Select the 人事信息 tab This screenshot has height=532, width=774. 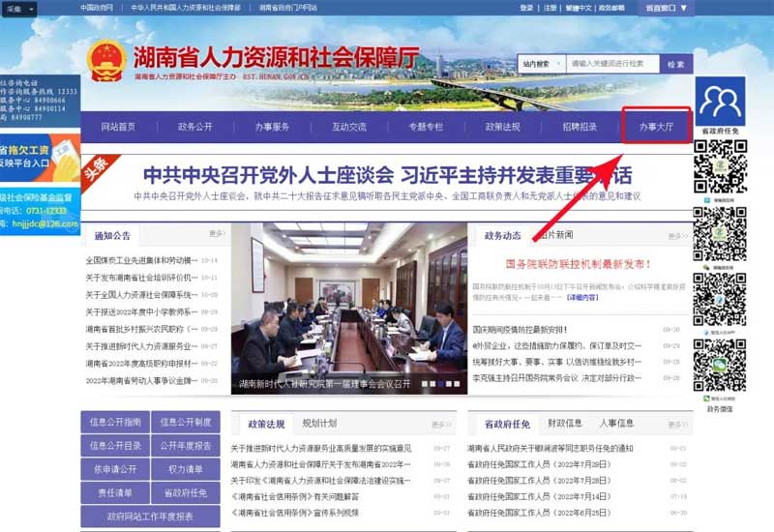point(616,424)
